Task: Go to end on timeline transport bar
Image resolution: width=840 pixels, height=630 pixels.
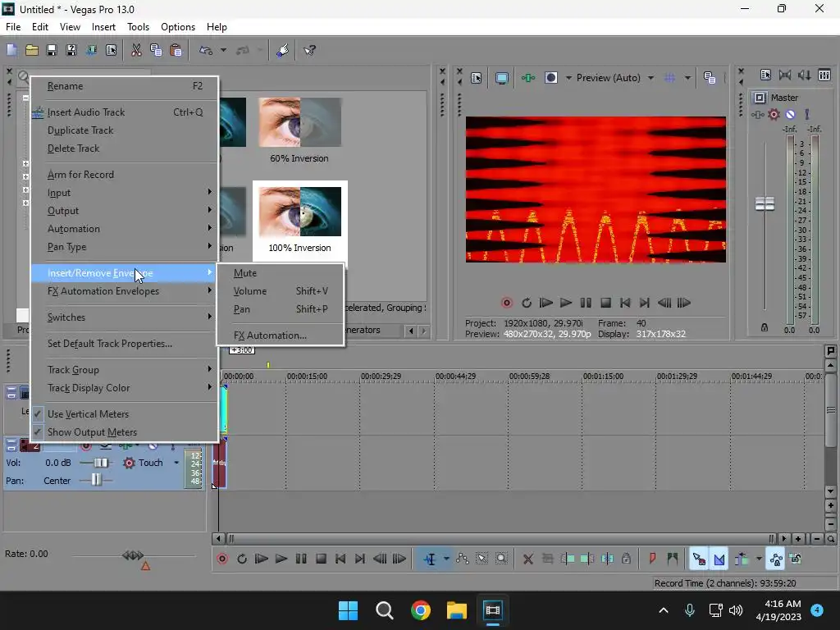Action: pos(360,559)
